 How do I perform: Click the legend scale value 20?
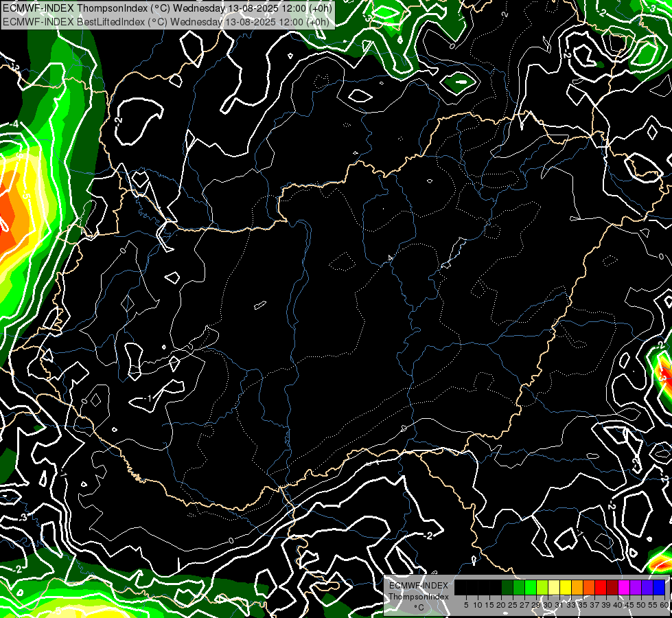pos(502,605)
